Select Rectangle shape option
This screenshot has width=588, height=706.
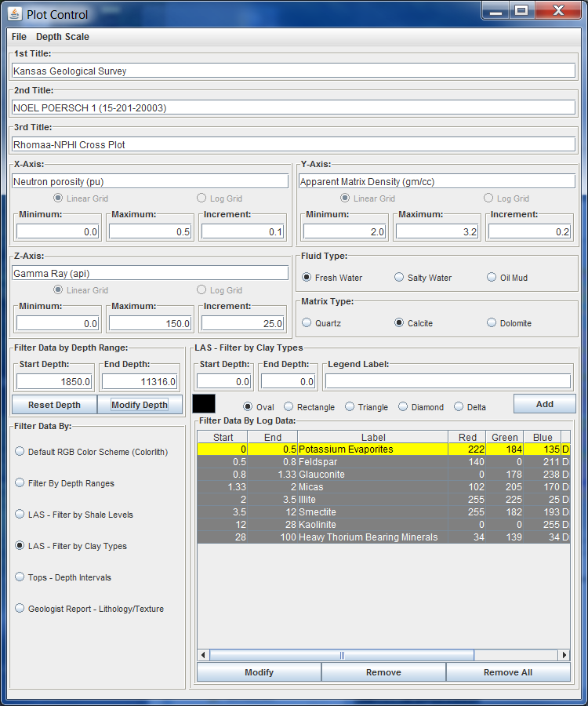[x=289, y=407]
